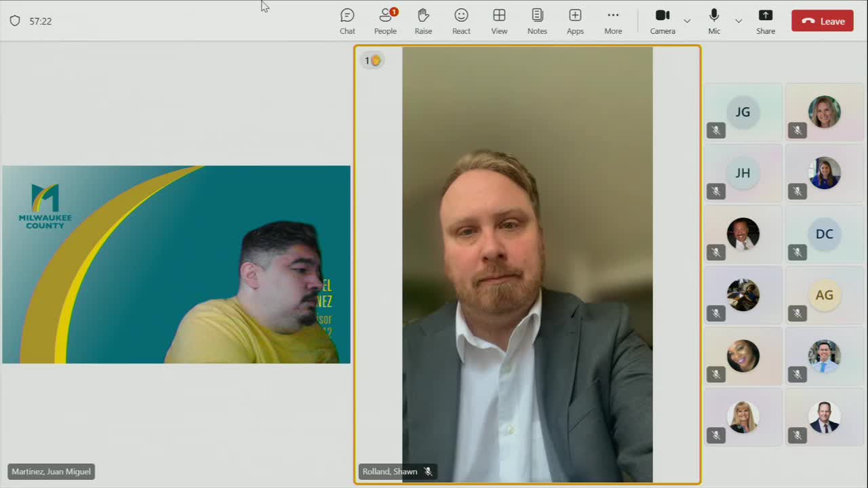Select the DC participant avatar
This screenshot has width=868, height=488.
point(825,234)
